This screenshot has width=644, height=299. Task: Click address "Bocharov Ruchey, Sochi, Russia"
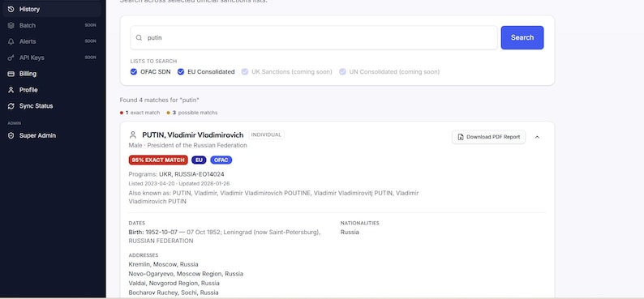(174, 293)
